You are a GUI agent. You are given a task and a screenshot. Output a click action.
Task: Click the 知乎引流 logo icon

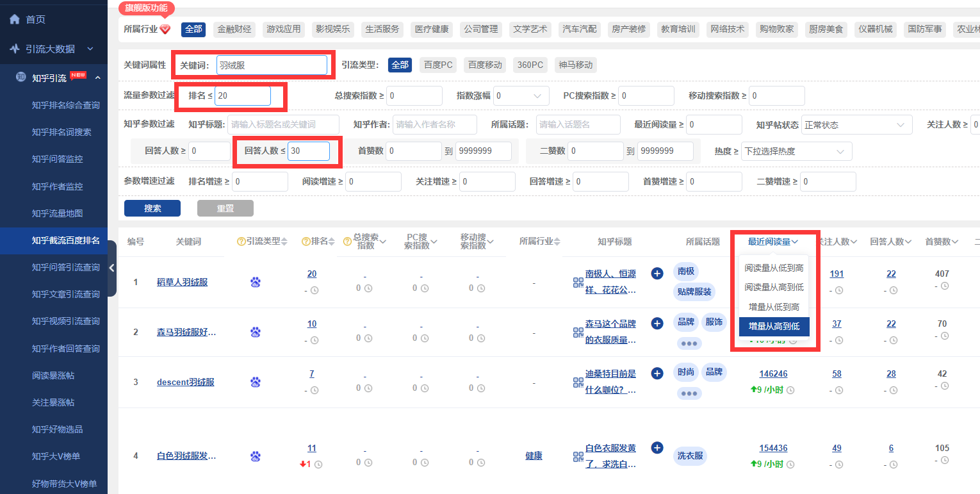pyautogui.click(x=21, y=78)
